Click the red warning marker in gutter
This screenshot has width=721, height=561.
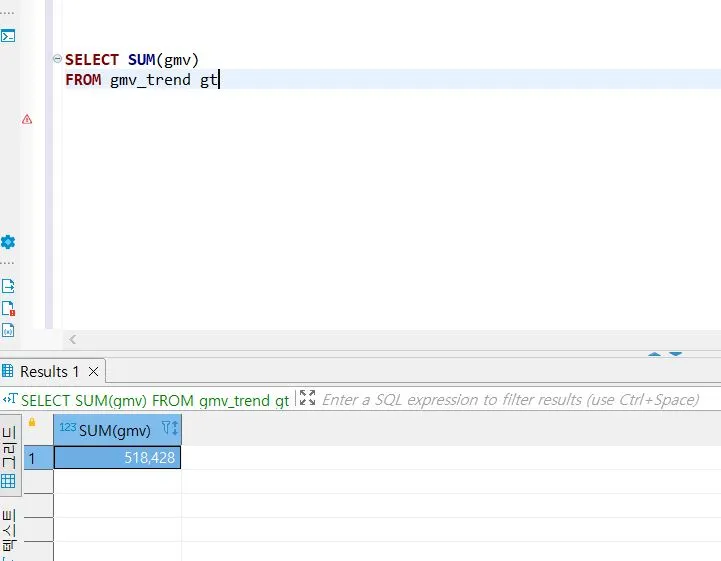tap(27, 120)
